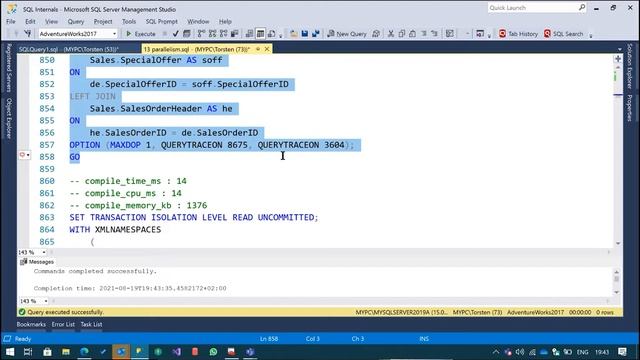
Task: Toggle Results to Text icon
Action: (249, 34)
